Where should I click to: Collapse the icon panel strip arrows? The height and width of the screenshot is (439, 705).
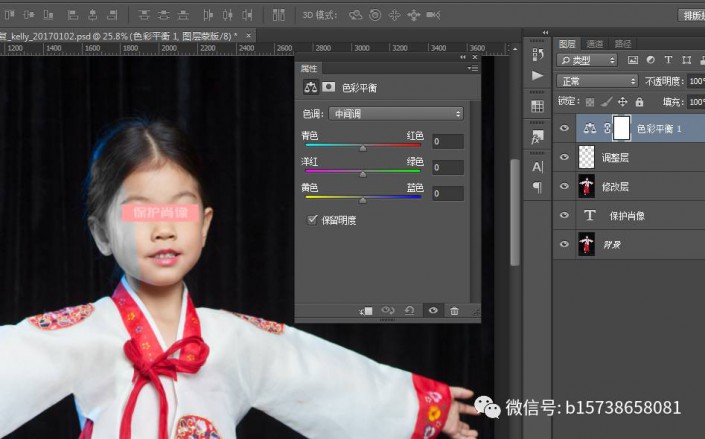[545, 32]
